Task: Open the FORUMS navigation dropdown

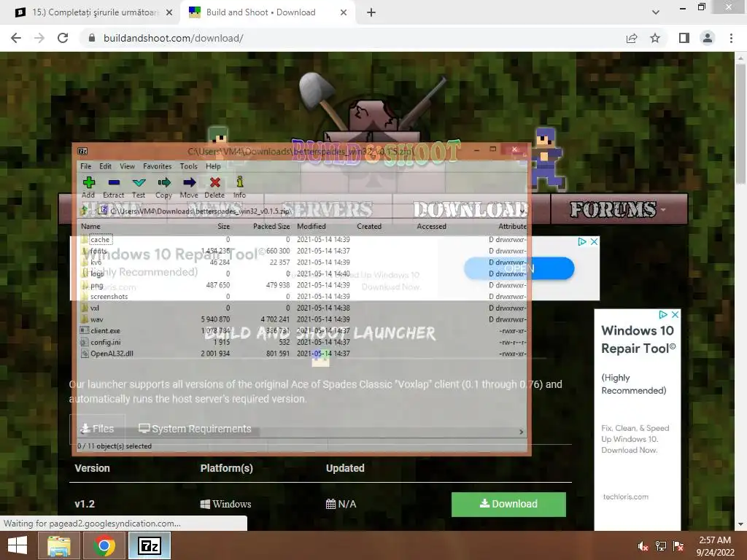Action: click(619, 209)
